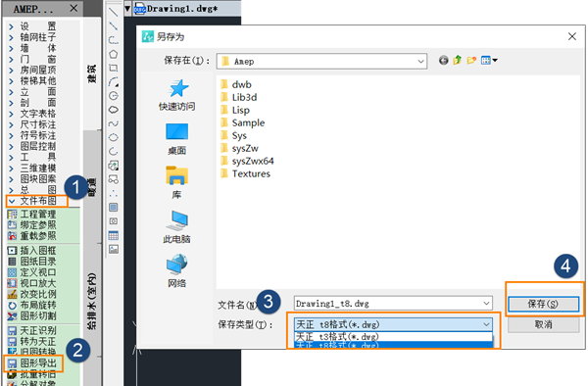Open the document tab list triangle
Screen dimensions: 588x386
127,8
